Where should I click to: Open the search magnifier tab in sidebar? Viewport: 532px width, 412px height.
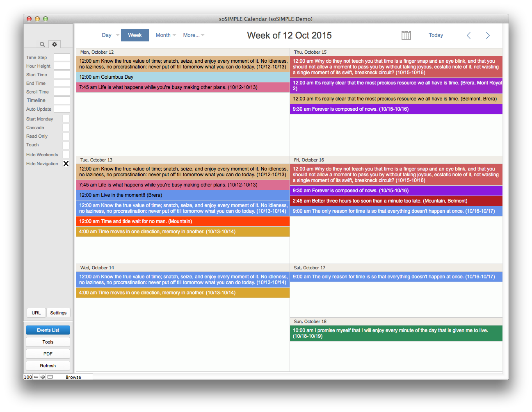[42, 44]
